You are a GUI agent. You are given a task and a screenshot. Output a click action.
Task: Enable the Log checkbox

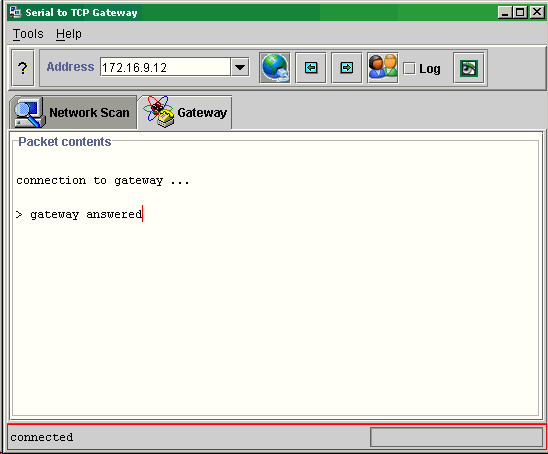409,69
